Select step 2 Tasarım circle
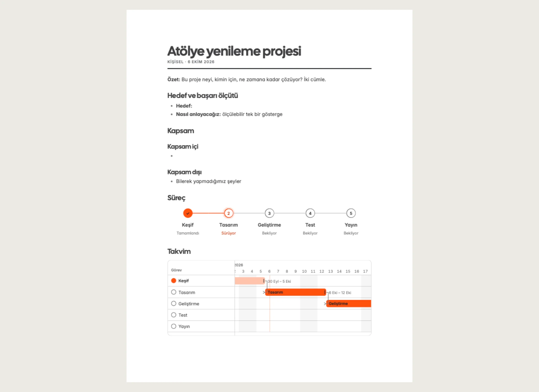This screenshot has height=392, width=539. point(229,213)
